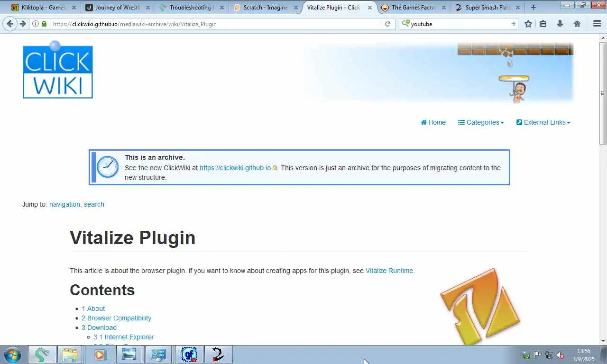Go to contents item 3.1 Internet Explorer

[x=124, y=337]
